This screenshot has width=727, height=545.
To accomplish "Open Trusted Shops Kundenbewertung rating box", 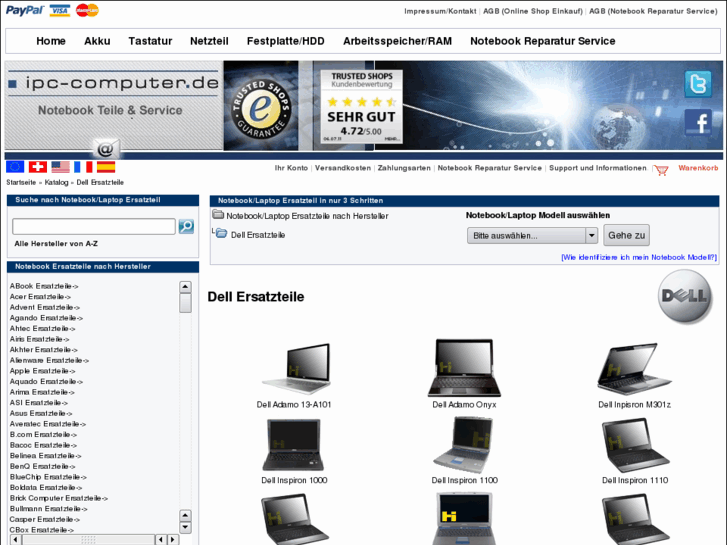I will 362,106.
